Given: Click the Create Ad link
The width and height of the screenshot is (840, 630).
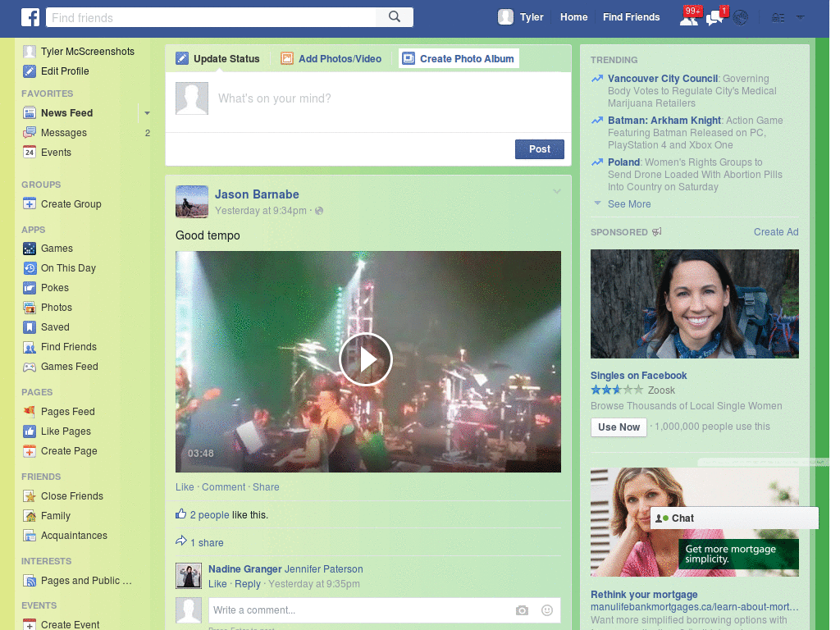Looking at the screenshot, I should pyautogui.click(x=776, y=232).
